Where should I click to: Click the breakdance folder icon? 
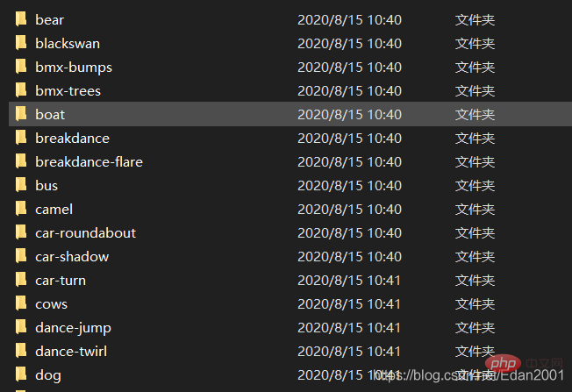[21, 138]
